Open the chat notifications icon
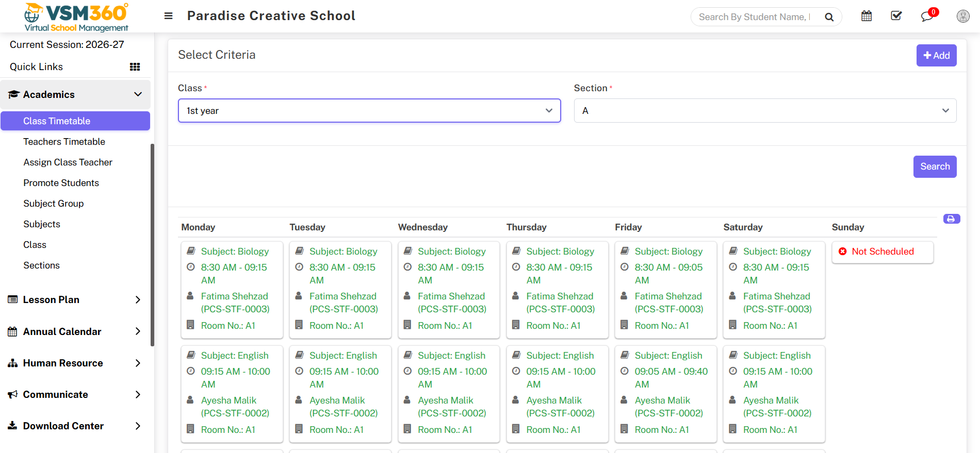 pos(927,16)
